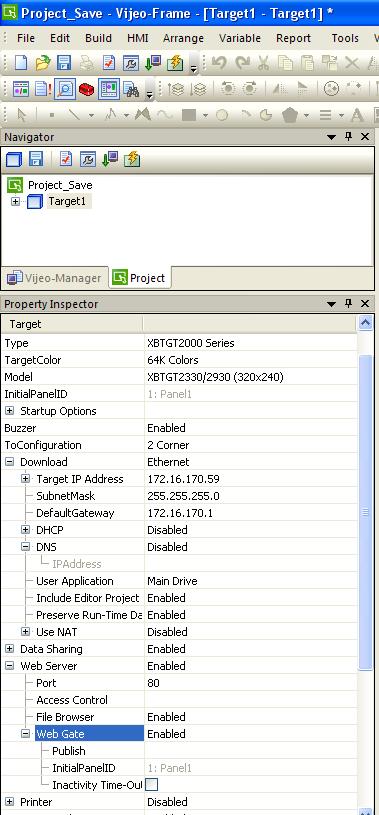
Task: Click the Print icon in main toolbar
Action: tap(87, 63)
